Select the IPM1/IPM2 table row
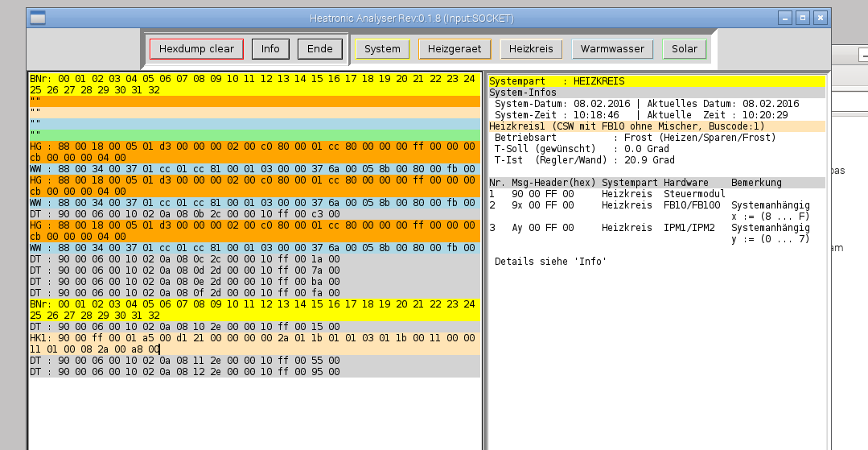Viewport: 868px width, 450px height. coord(649,228)
